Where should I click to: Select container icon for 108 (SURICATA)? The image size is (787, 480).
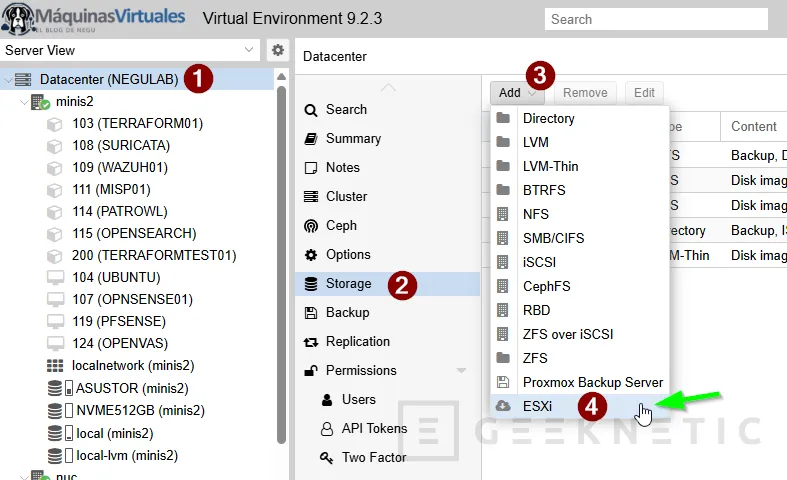click(x=54, y=146)
